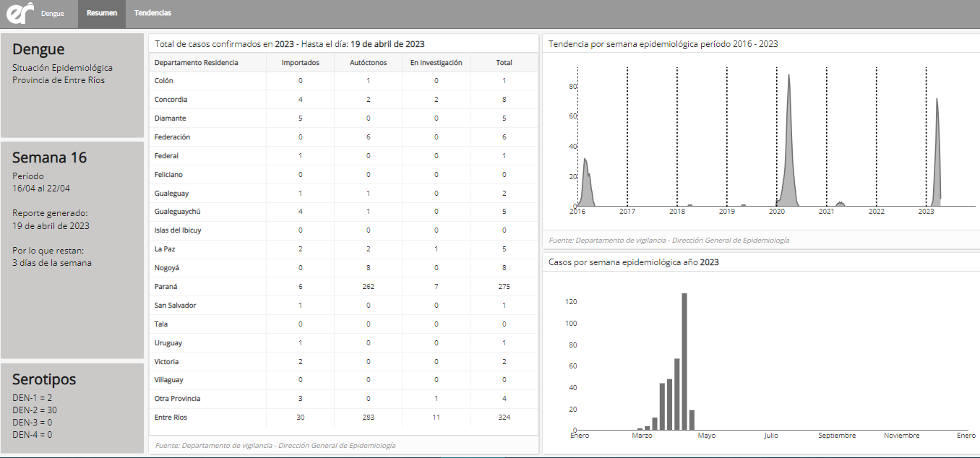Click the Serotipos panel heading
This screenshot has height=458, width=980.
[44, 379]
